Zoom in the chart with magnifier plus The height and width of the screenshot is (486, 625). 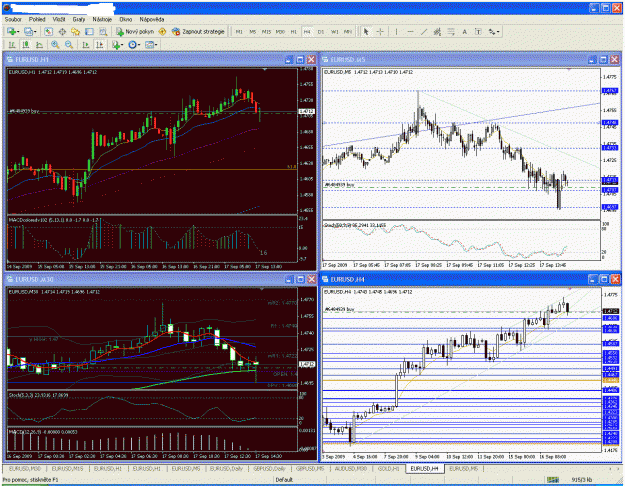point(55,45)
